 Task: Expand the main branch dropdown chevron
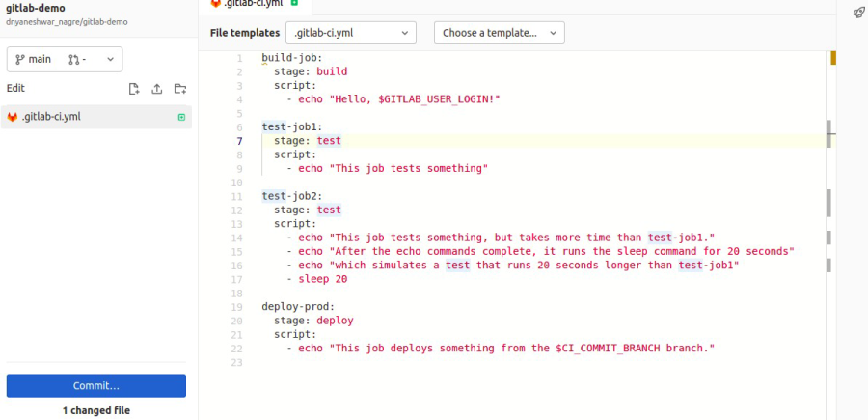pos(110,59)
